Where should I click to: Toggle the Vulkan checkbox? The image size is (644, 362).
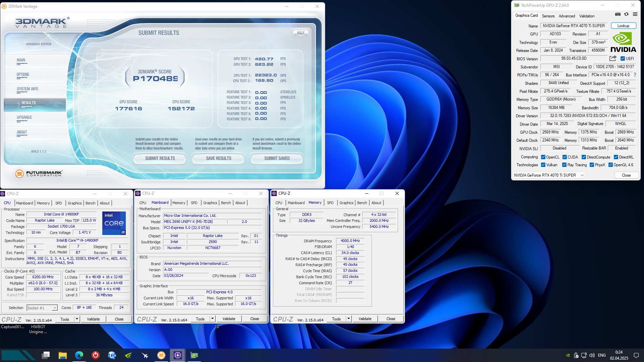click(x=543, y=165)
